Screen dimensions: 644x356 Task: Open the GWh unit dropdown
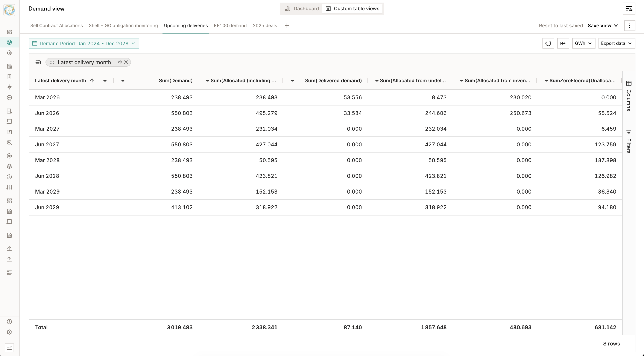(x=583, y=43)
